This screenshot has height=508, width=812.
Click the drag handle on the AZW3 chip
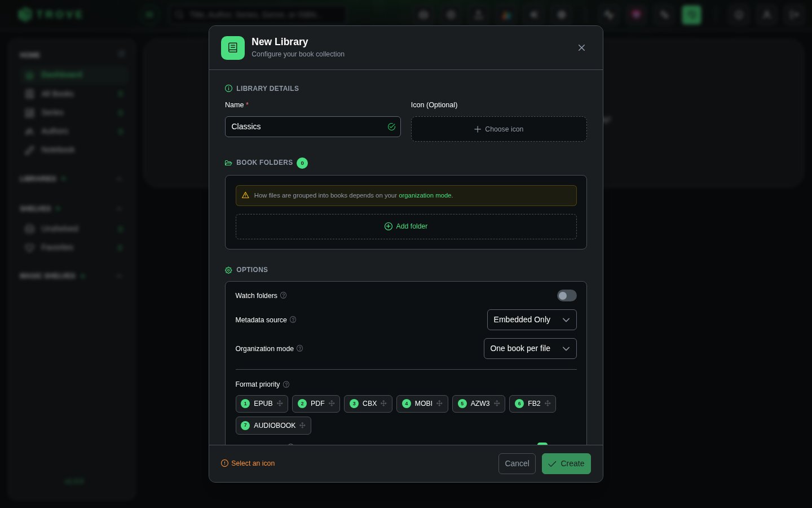click(497, 404)
